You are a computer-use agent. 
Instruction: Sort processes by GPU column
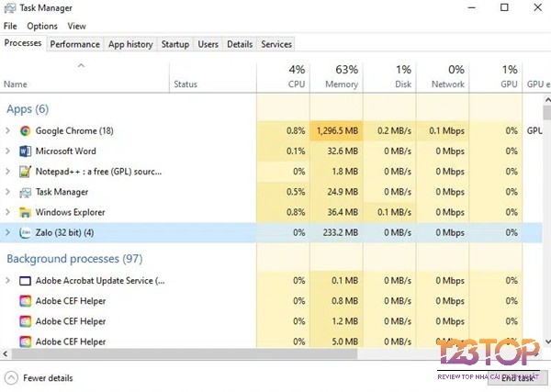[x=496, y=77]
